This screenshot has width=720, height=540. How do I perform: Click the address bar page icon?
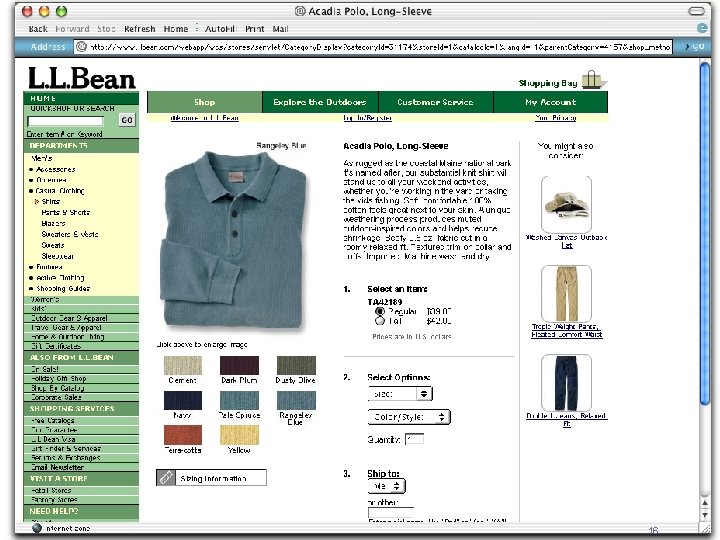coord(81,47)
